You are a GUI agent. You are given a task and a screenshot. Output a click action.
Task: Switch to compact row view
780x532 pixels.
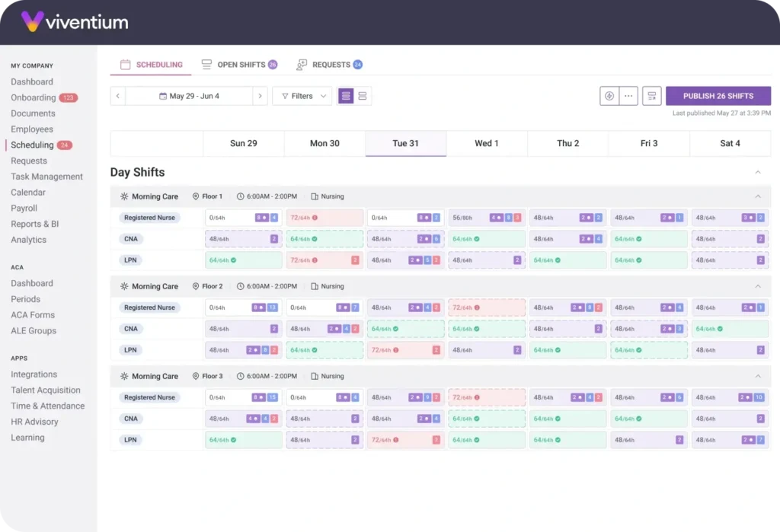(x=346, y=96)
